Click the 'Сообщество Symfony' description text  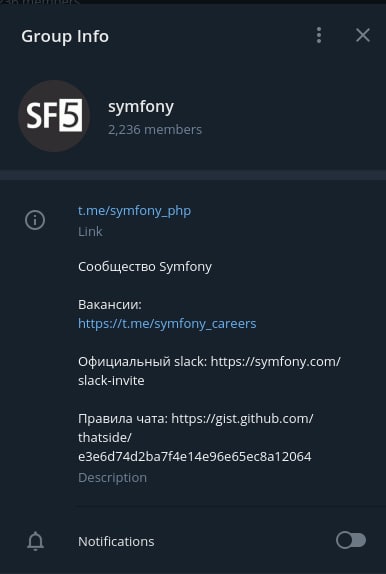pos(145,267)
